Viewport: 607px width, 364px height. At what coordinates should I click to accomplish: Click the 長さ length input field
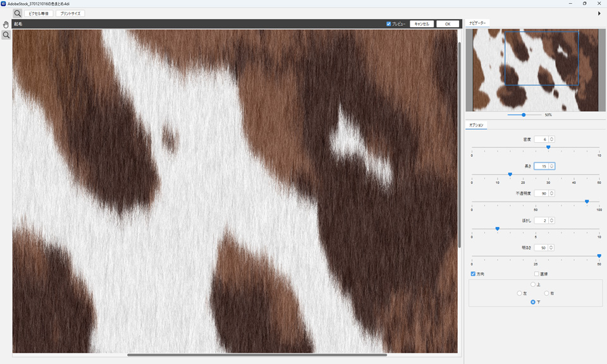point(541,166)
